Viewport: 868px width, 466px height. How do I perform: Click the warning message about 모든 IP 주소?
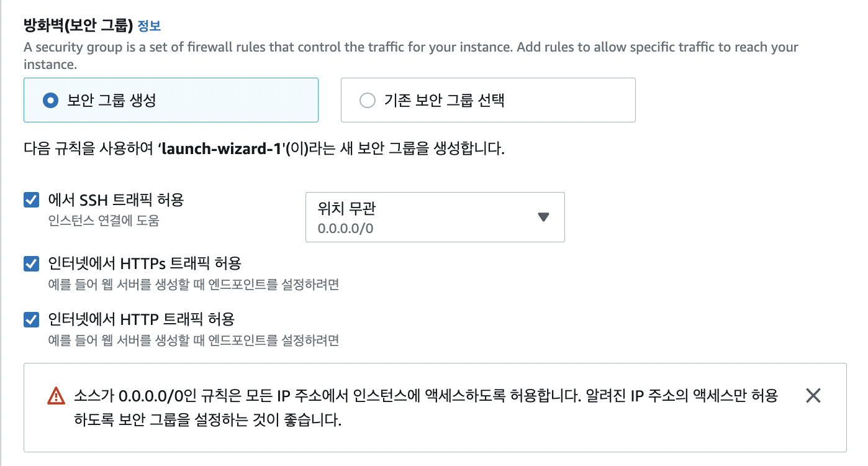[425, 408]
